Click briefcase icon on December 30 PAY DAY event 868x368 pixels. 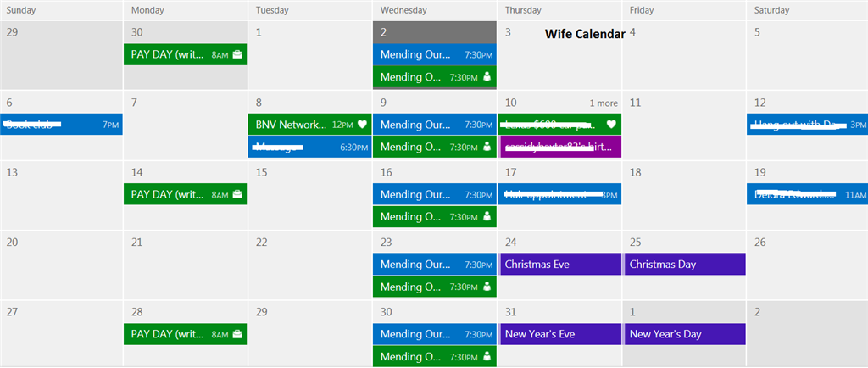pyautogui.click(x=237, y=55)
